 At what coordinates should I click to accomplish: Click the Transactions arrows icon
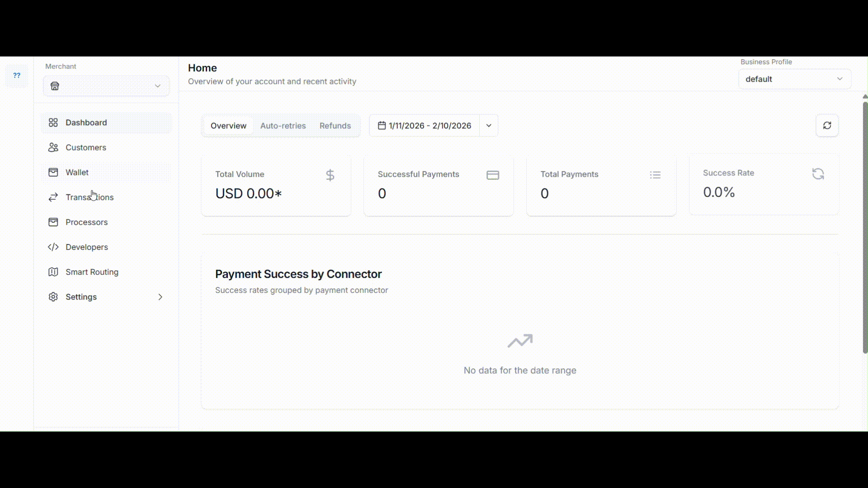click(x=53, y=197)
